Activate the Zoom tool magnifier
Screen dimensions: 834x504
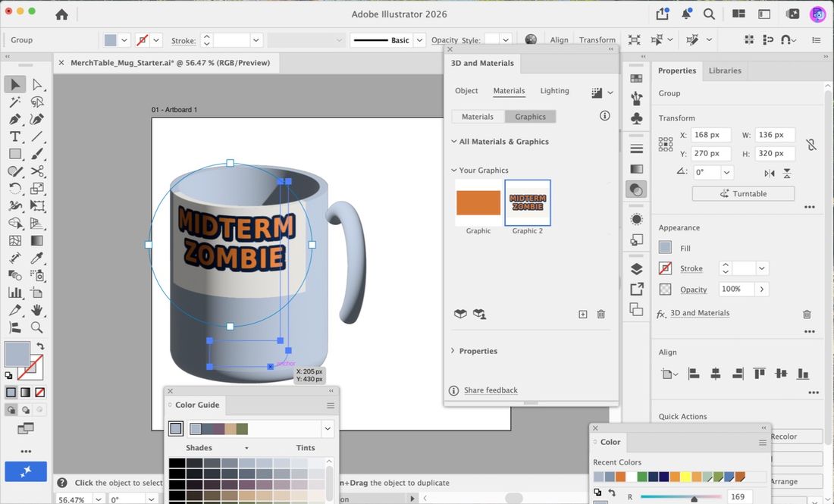(36, 327)
